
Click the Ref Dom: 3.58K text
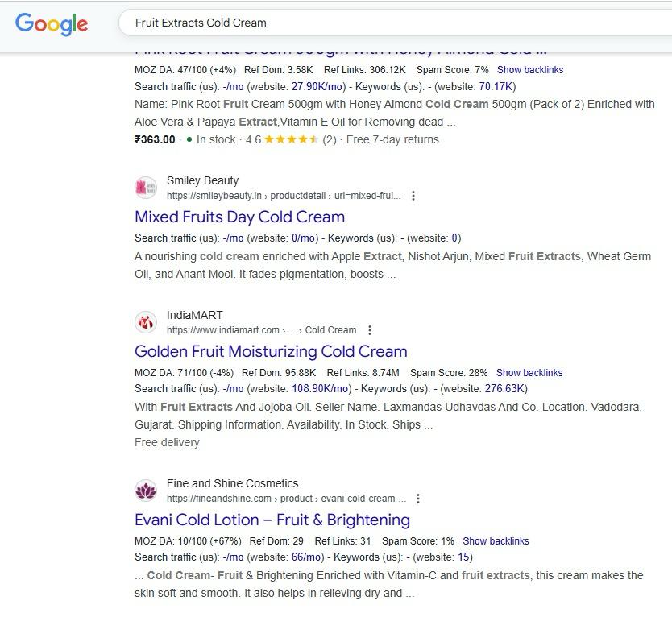[279, 70]
